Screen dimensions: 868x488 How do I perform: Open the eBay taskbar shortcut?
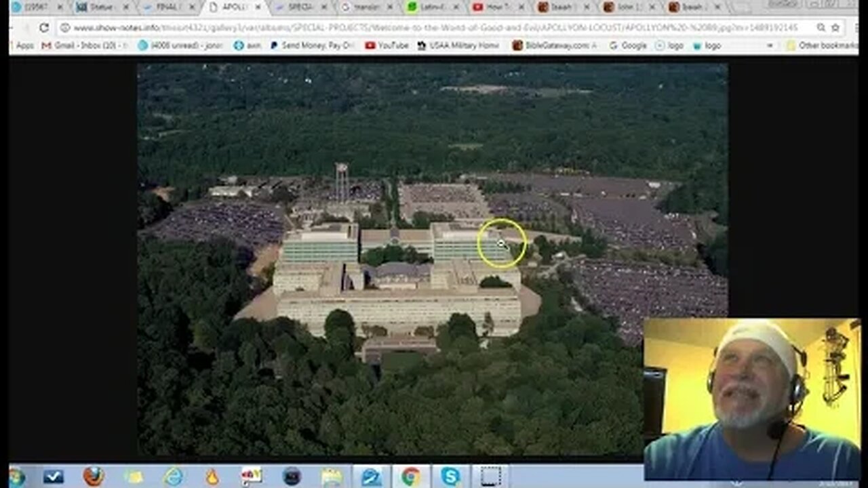tap(252, 477)
